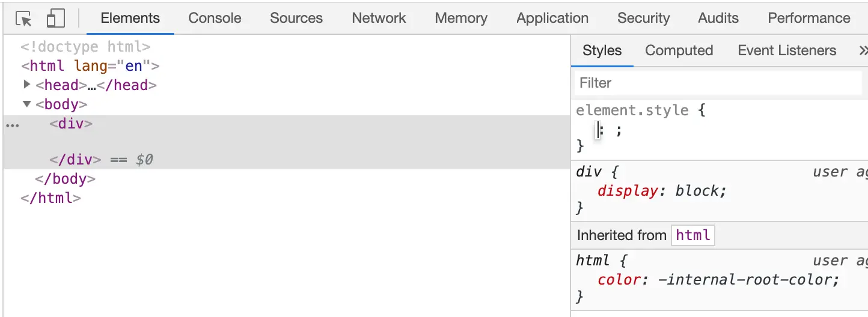Show more Styles pane tabs chevron
The height and width of the screenshot is (317, 868).
tap(863, 50)
